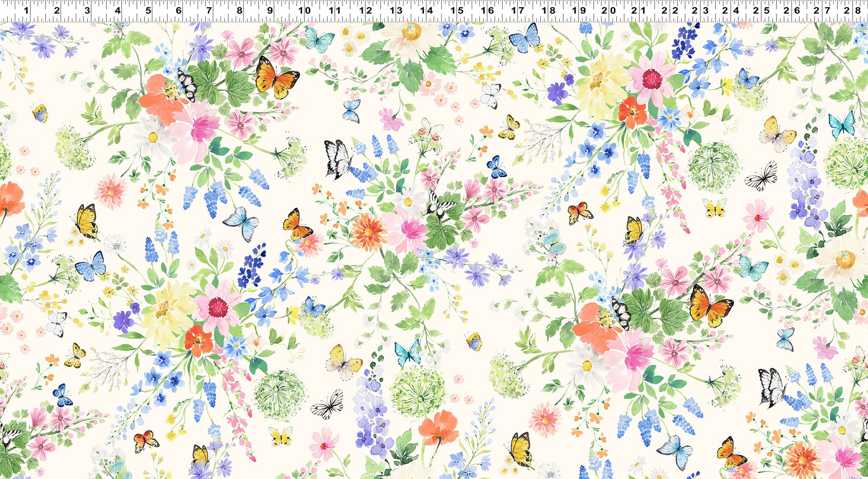
Task: Click the light blue butterfly under ruler mark 17
Action: point(525,37)
